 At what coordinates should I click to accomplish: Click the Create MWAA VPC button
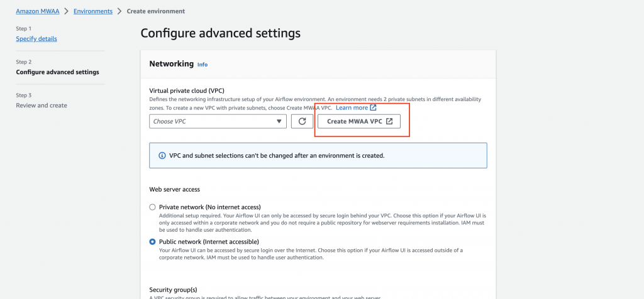(x=359, y=121)
